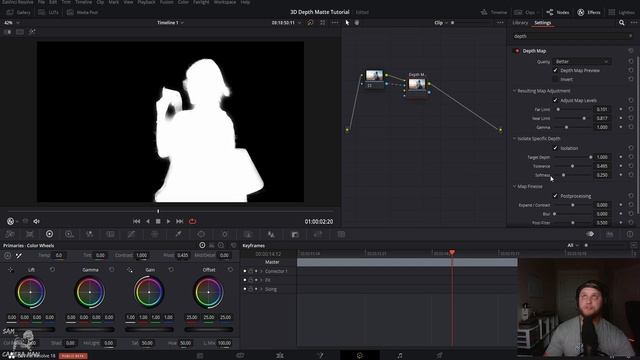Click the Tolerance slider
Image resolution: width=640 pixels, height=360 pixels.
572,166
